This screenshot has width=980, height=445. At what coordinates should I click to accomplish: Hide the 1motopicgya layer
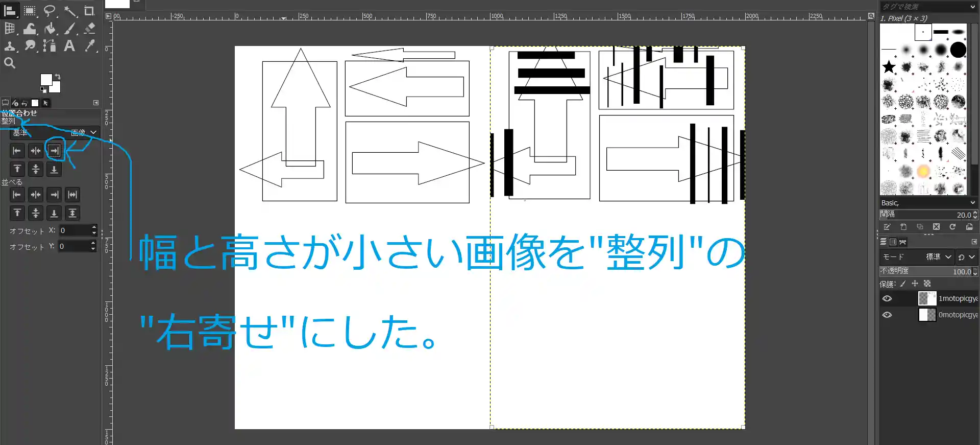tap(887, 298)
